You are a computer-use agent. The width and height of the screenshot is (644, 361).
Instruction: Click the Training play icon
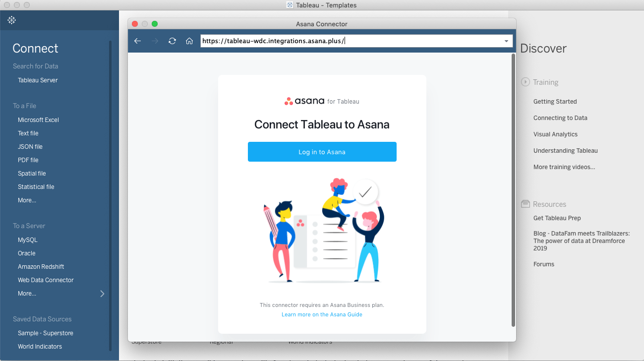coord(526,82)
